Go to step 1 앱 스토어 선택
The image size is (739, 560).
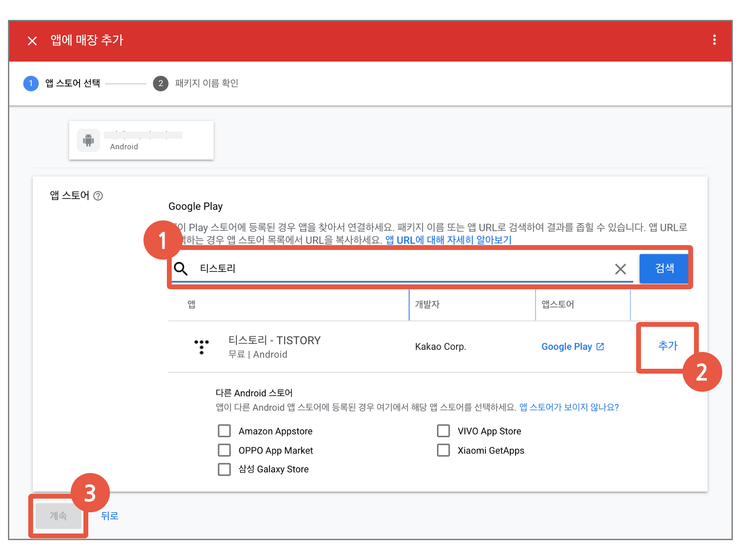coord(62,83)
